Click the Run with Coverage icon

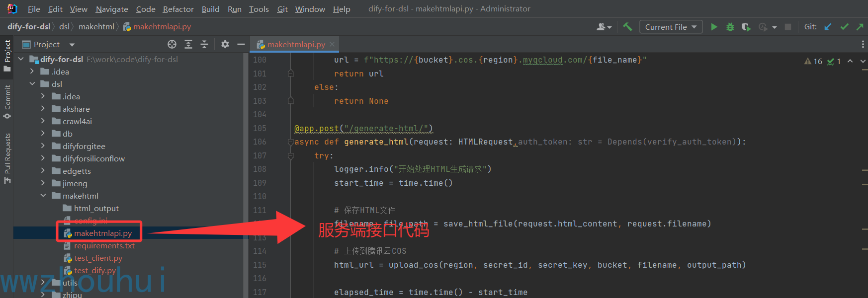[x=746, y=27]
